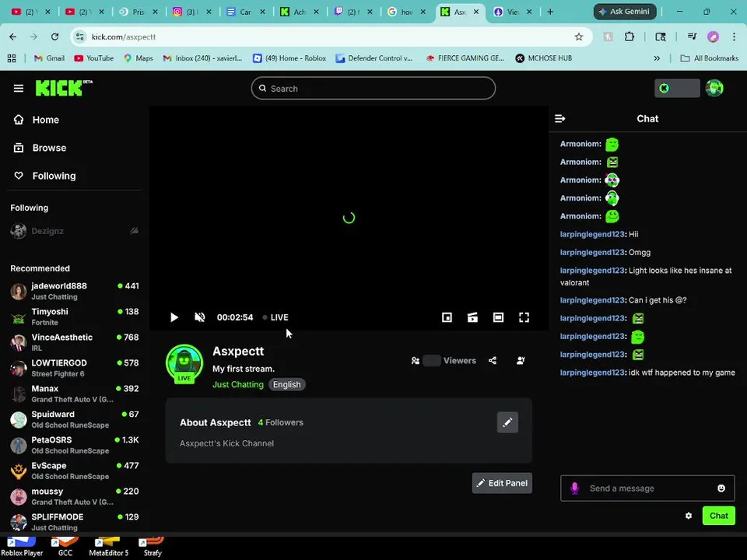
Task: Go back to the previous page
Action: click(13, 37)
